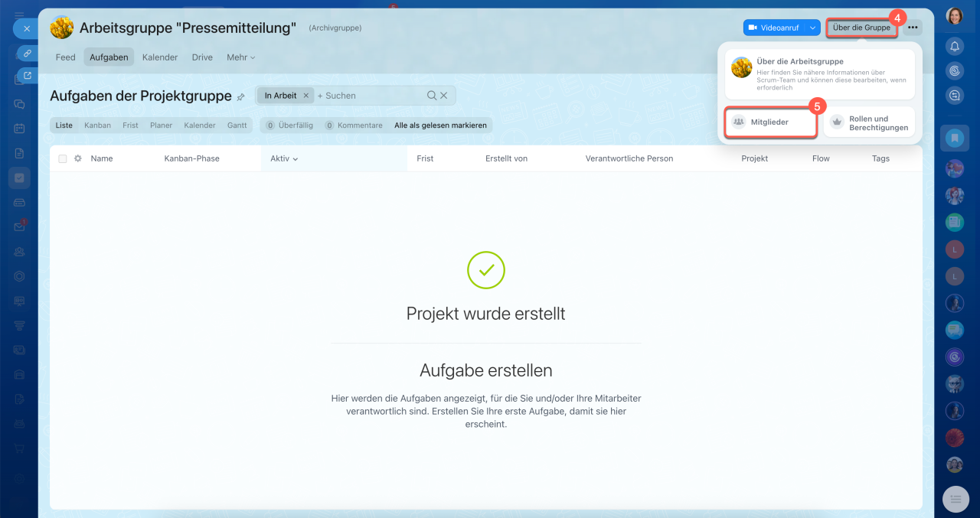Click the Flow column header
This screenshot has height=518, width=980.
click(821, 158)
